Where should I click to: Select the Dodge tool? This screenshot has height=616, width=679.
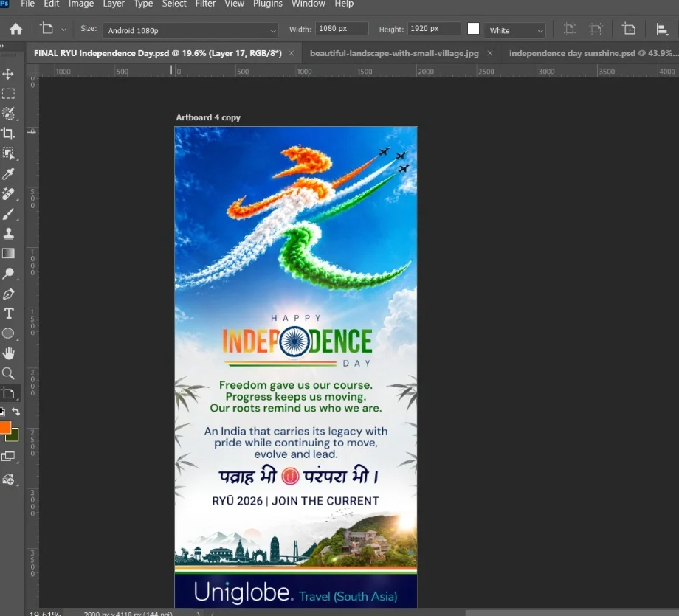pos(8,274)
